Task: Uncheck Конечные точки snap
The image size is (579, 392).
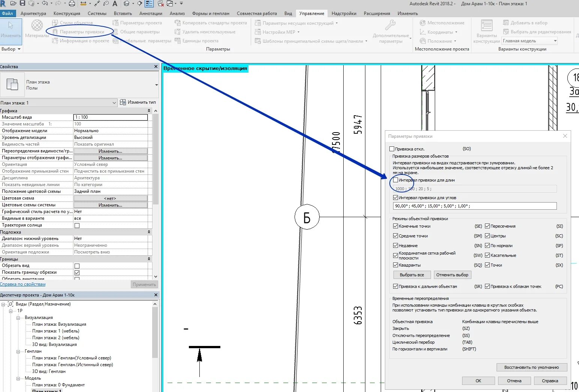Action: coord(396,226)
